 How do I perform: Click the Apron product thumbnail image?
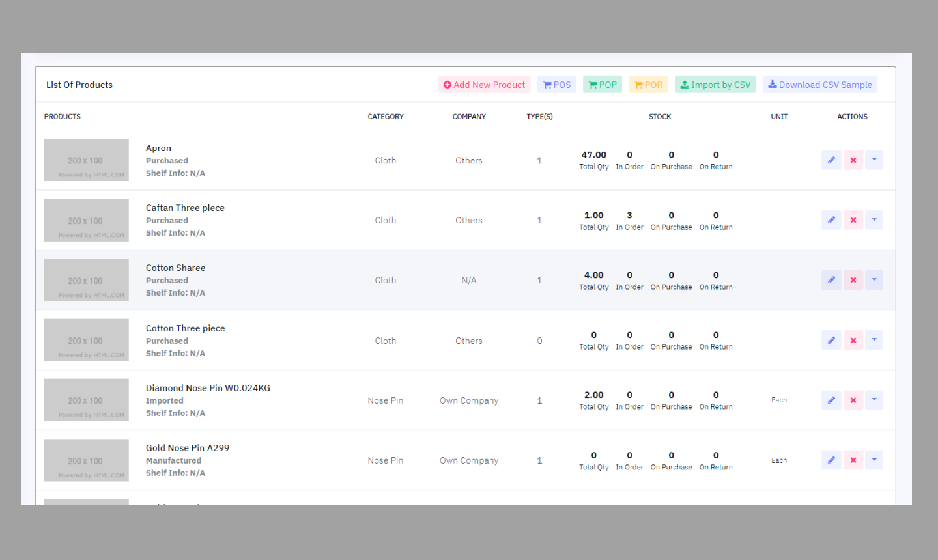(86, 160)
